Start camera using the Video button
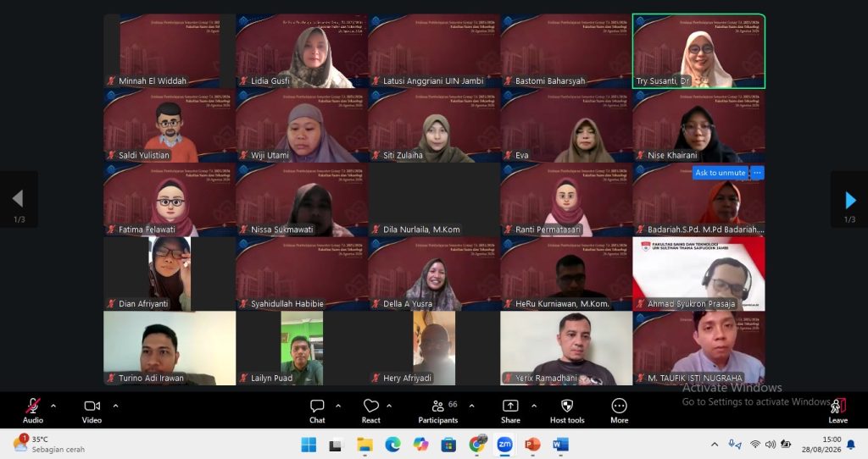The width and height of the screenshot is (868, 459). coord(92,411)
